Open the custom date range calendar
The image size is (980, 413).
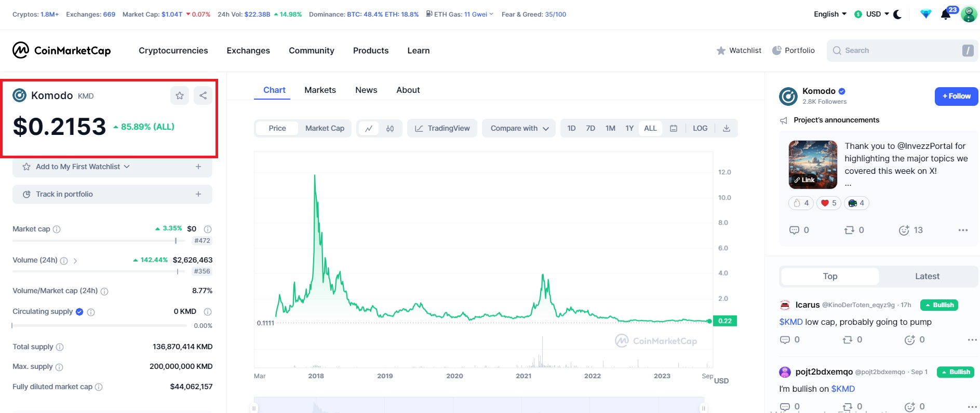click(x=674, y=128)
